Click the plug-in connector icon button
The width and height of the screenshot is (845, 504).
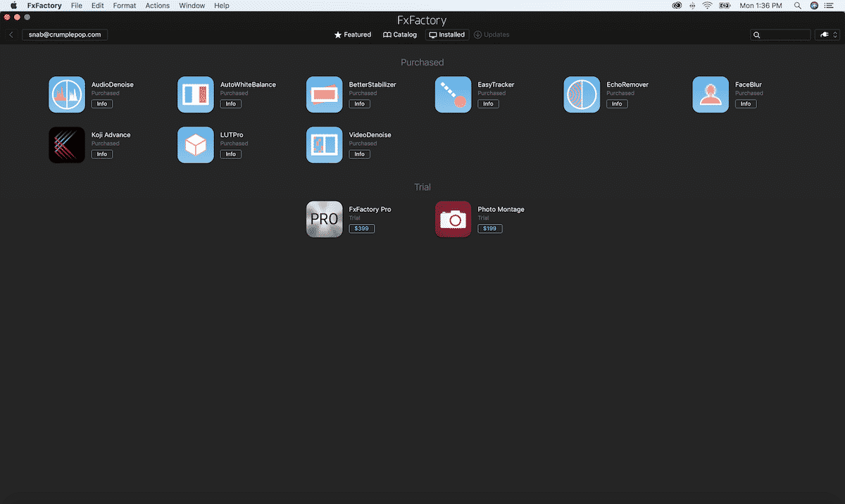[x=827, y=34]
